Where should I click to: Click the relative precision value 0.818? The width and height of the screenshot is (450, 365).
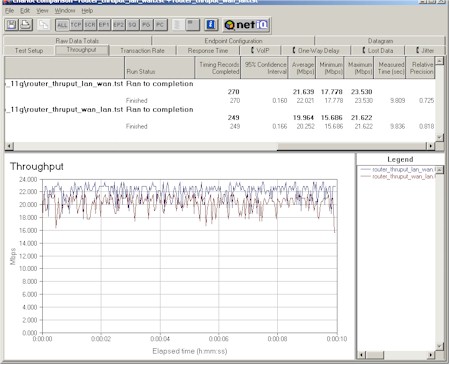pyautogui.click(x=426, y=126)
